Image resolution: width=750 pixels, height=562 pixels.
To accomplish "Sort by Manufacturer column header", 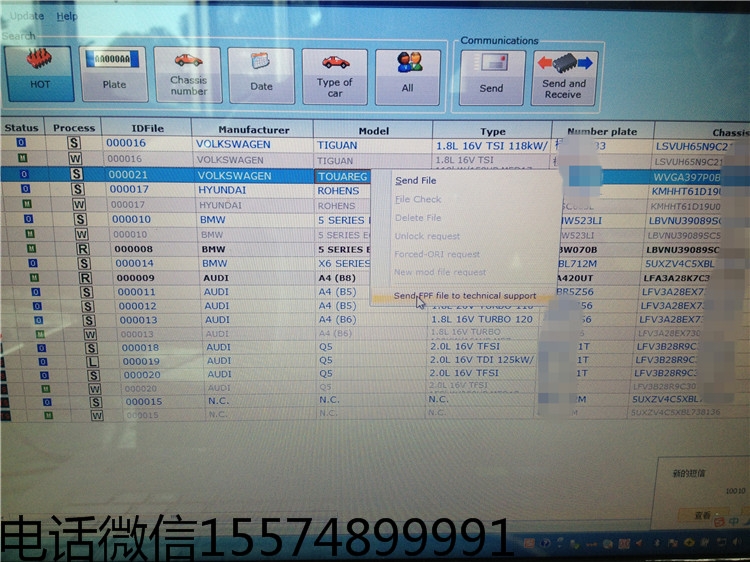I will 254,129.
